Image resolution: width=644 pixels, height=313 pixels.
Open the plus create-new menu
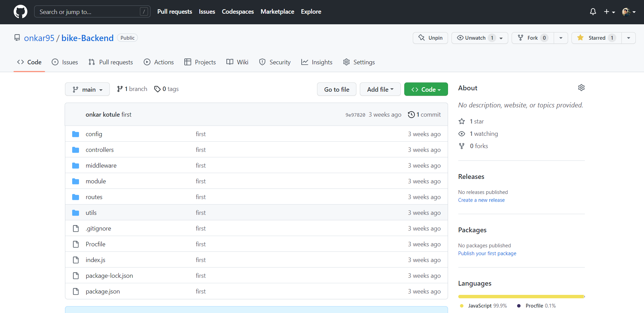(609, 12)
